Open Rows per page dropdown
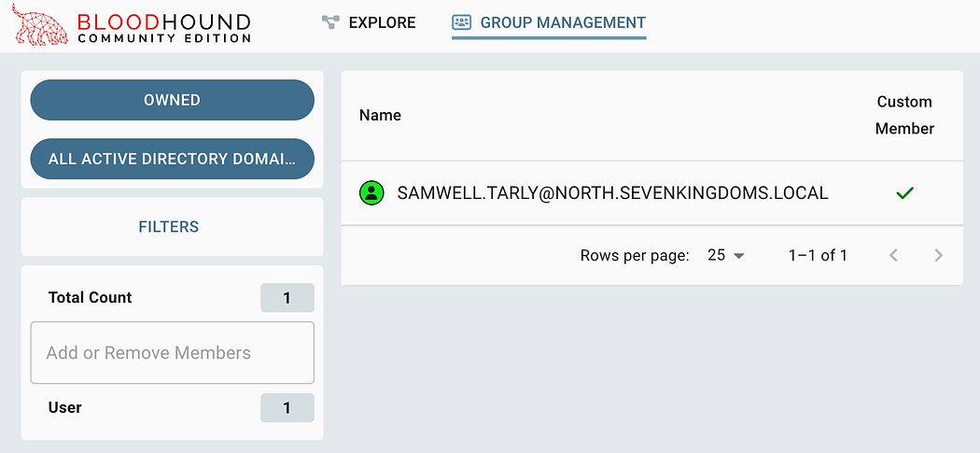Viewport: 980px width, 453px height. 725,255
